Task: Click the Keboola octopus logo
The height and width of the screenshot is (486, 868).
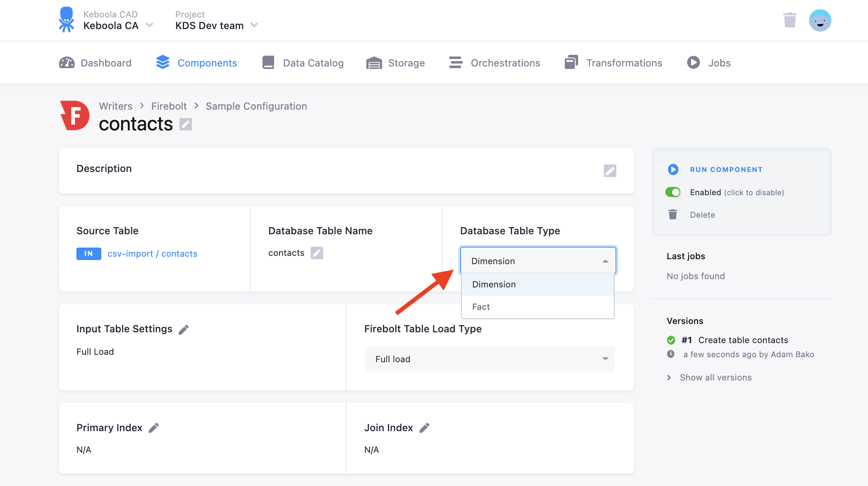Action: point(66,20)
